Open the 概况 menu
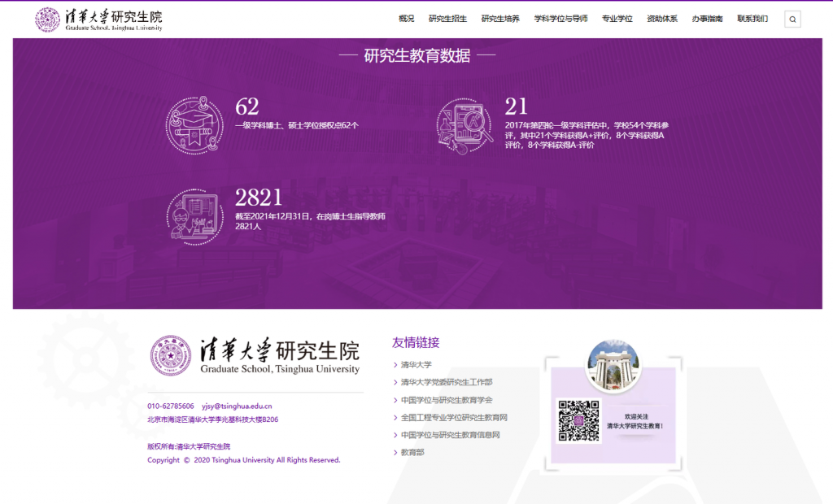Image resolution: width=833 pixels, height=504 pixels. (x=407, y=19)
